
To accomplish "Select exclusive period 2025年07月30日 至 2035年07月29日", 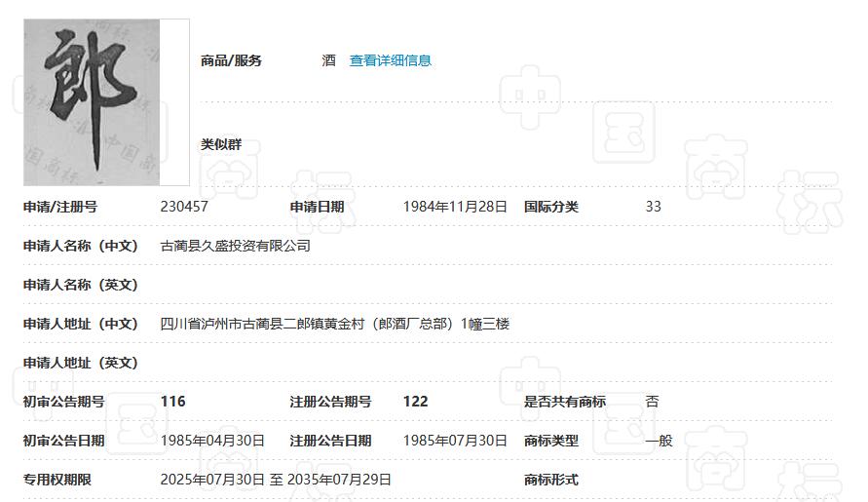I will point(276,480).
